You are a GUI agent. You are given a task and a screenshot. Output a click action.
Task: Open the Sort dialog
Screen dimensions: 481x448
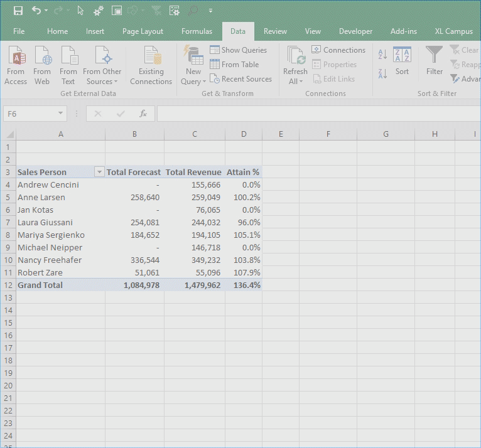(402, 61)
